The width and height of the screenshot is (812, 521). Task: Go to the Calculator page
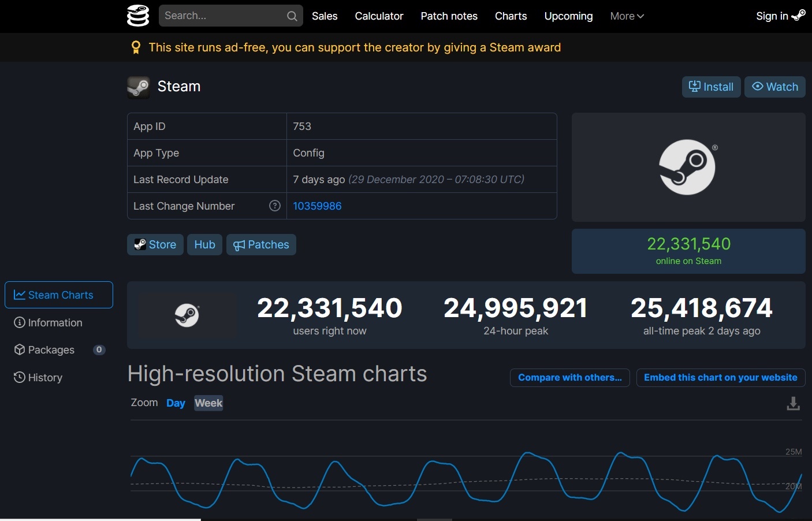379,16
